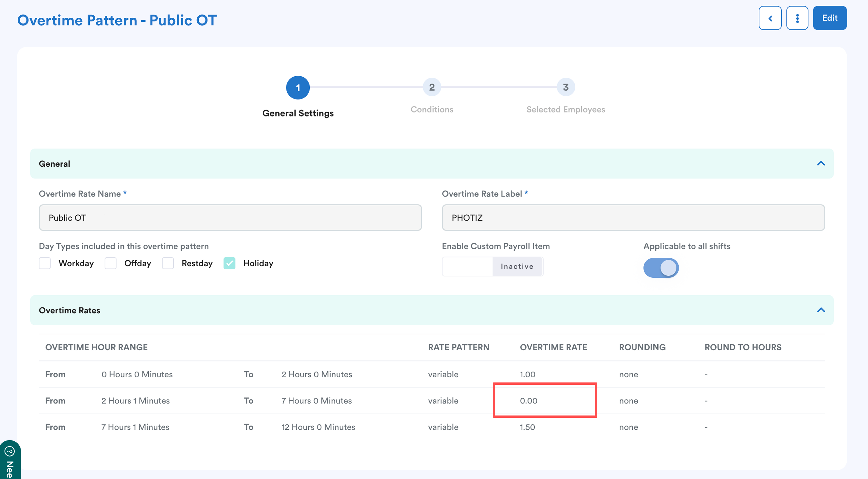This screenshot has width=868, height=479.
Task: Click the step 1 circle icon
Action: point(298,88)
